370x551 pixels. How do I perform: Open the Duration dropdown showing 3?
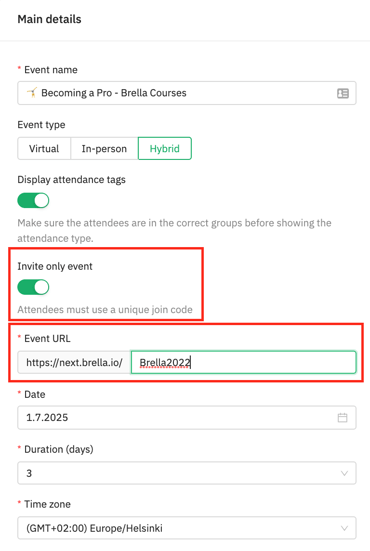click(187, 473)
